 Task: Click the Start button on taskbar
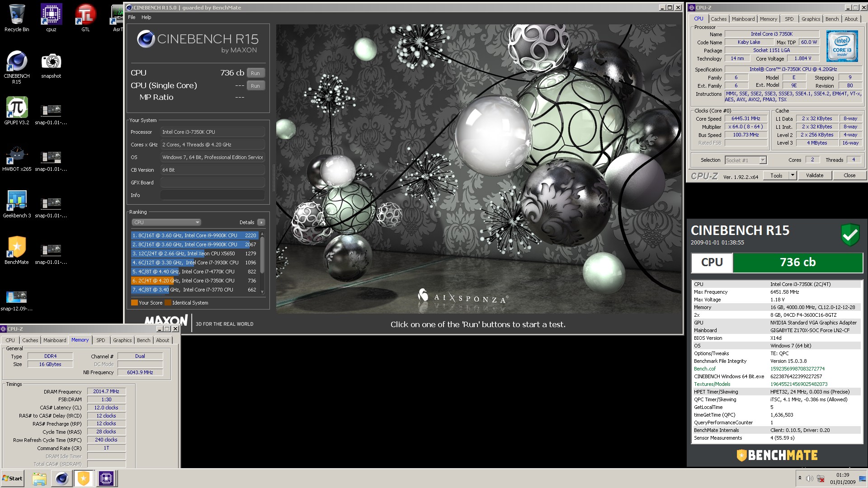13,479
